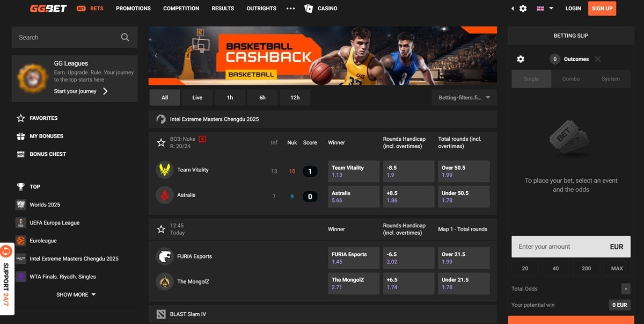Click the search magnifier icon

pyautogui.click(x=125, y=38)
